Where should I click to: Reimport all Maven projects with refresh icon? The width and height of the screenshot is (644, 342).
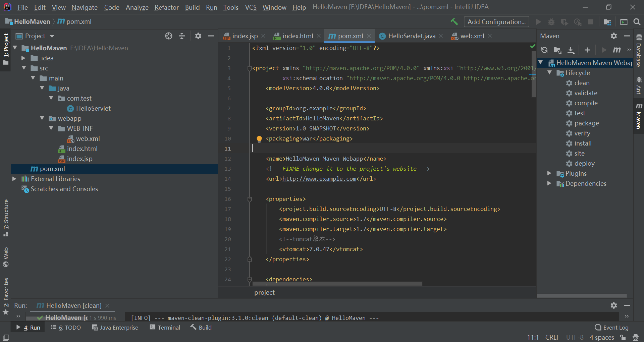click(544, 50)
